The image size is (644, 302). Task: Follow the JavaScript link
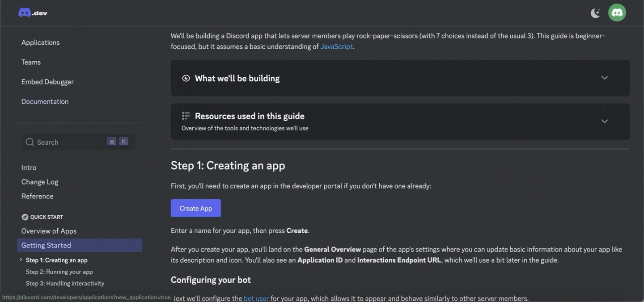click(337, 46)
